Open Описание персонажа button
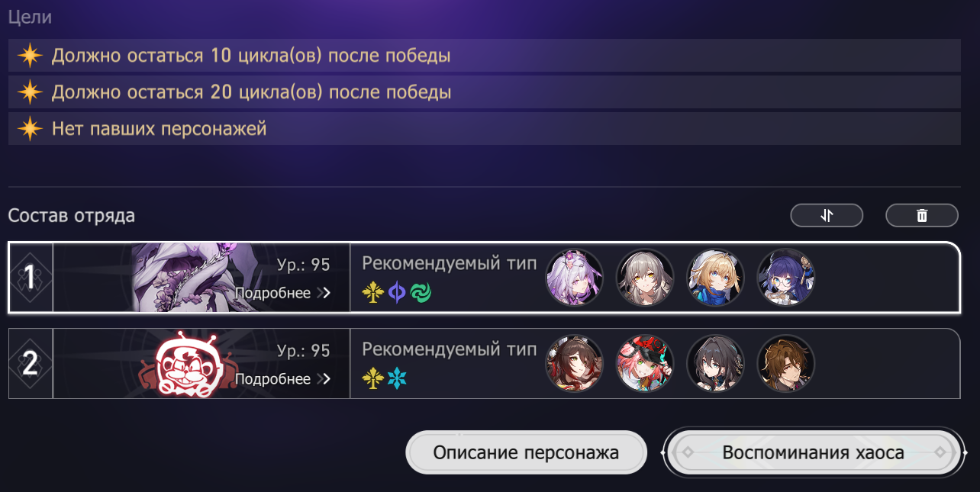The width and height of the screenshot is (980, 492). click(526, 453)
